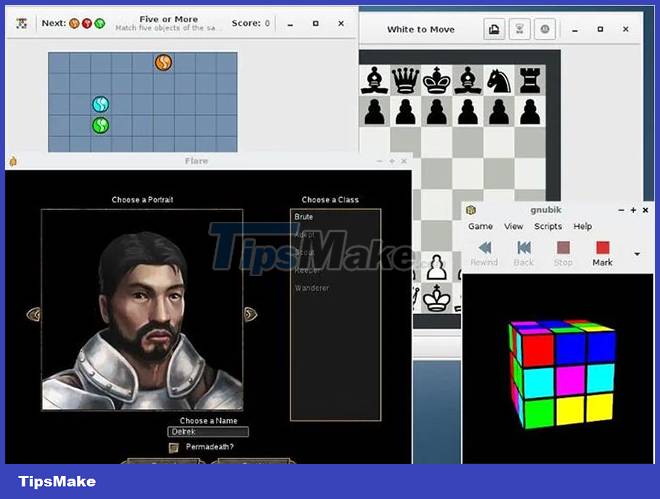Viewport: 660px width, 499px height.
Task: Click the Five or More window title
Action: tap(168, 19)
